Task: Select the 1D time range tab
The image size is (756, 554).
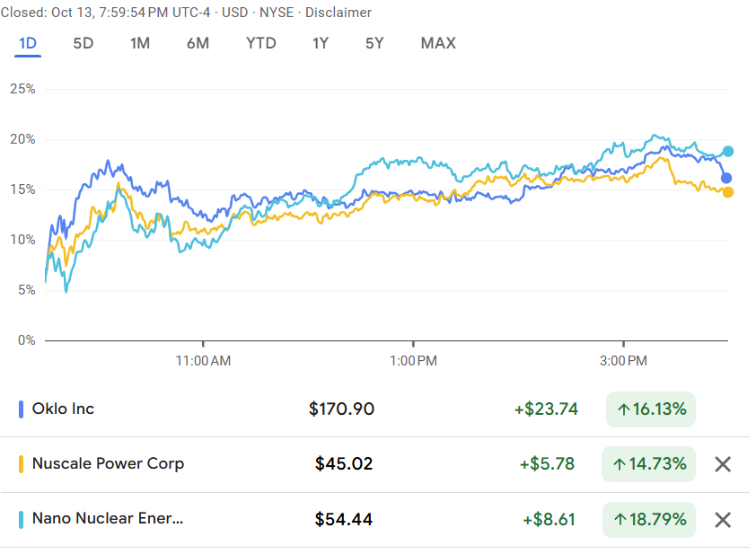Action: [28, 43]
